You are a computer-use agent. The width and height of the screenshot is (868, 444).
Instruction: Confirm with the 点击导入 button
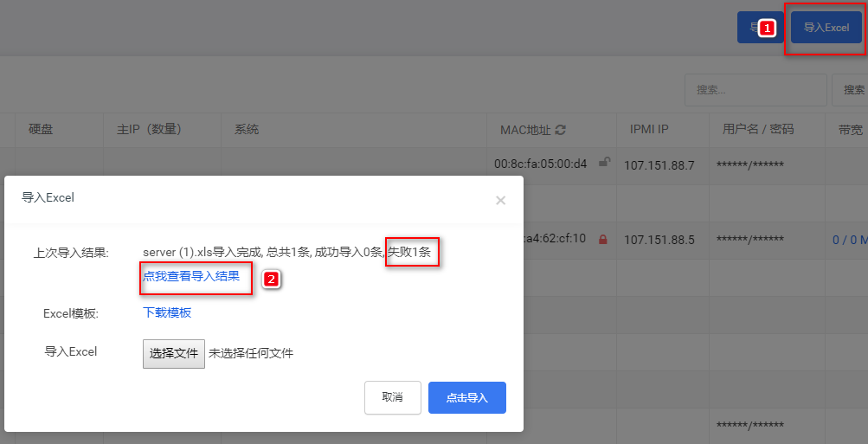(x=467, y=397)
